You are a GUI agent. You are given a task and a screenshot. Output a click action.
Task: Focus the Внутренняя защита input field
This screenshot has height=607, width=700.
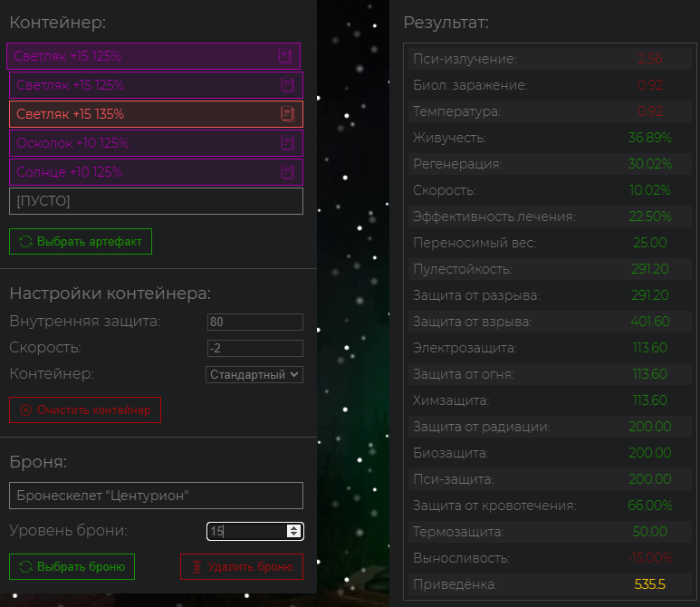254,322
